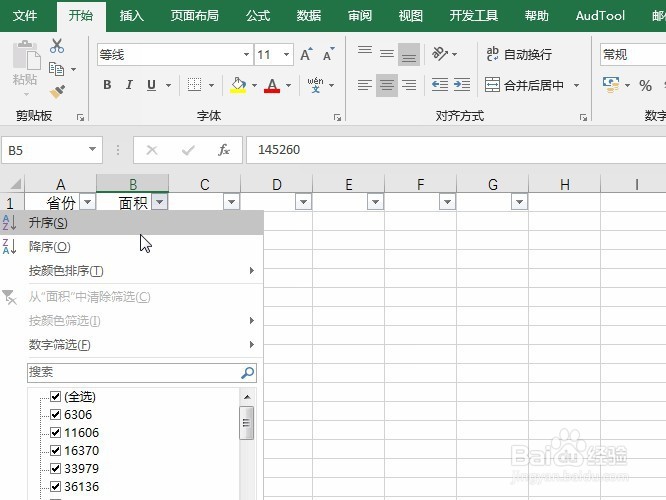Increase indent
This screenshot has height=500, width=666.
462,85
